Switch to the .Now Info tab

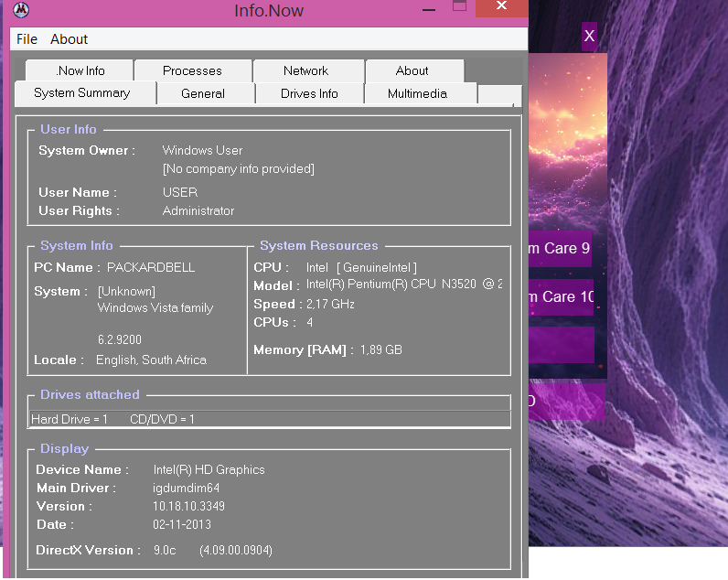tap(80, 70)
